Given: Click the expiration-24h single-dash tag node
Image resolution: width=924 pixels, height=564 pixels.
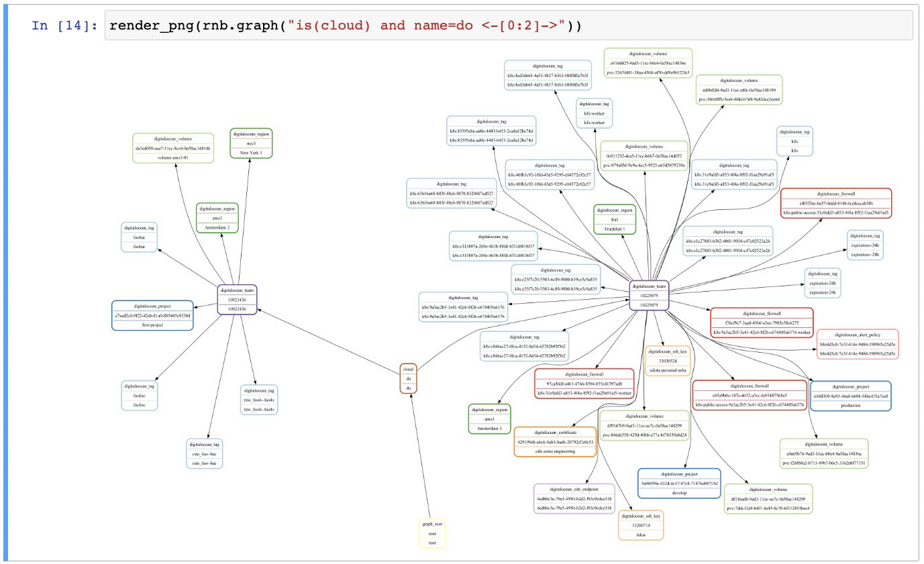Looking at the screenshot, I should 822,283.
